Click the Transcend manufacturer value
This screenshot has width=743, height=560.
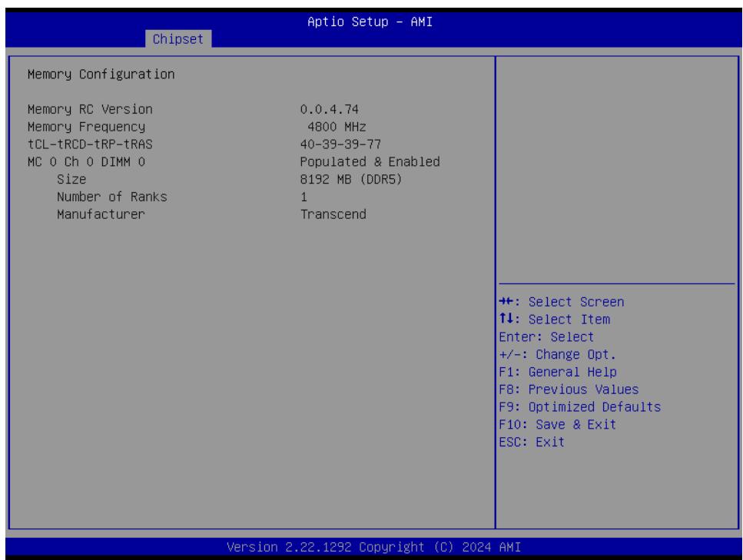coord(333,214)
